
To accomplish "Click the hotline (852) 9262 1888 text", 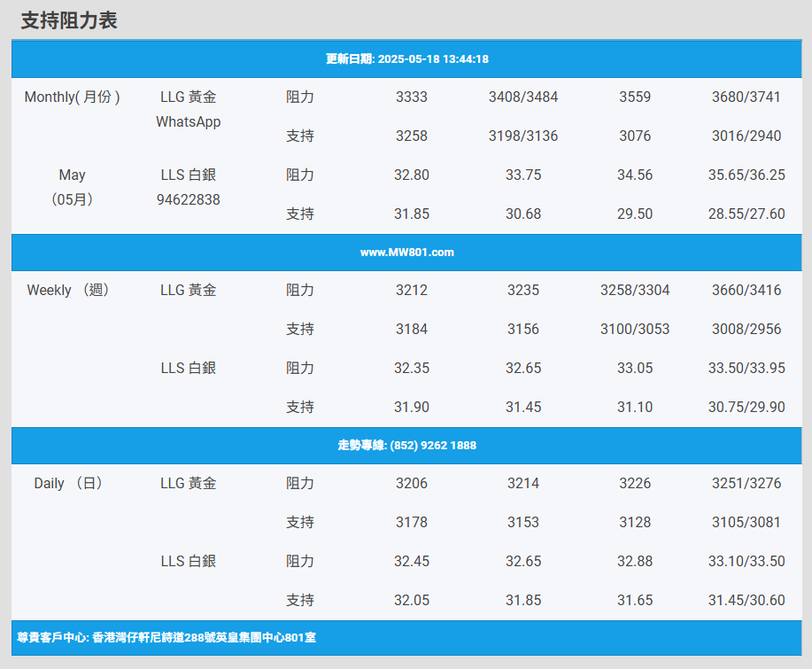I will pos(406,446).
